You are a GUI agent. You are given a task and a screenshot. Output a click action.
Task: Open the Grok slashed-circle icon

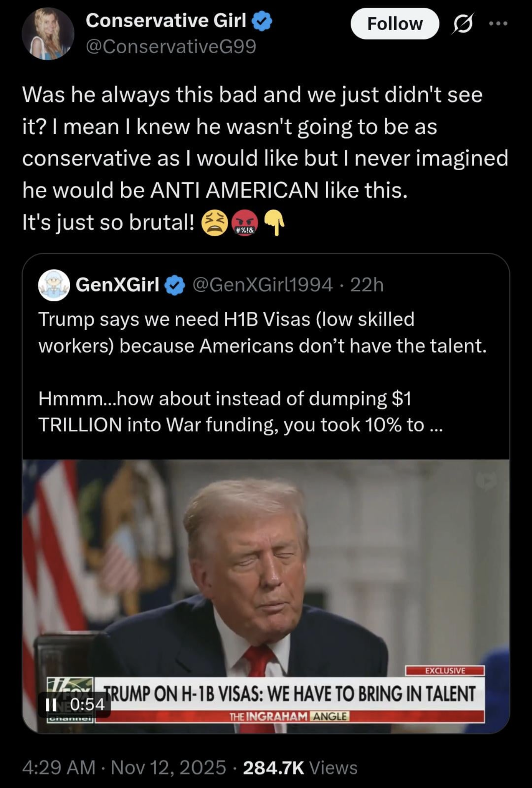click(462, 24)
